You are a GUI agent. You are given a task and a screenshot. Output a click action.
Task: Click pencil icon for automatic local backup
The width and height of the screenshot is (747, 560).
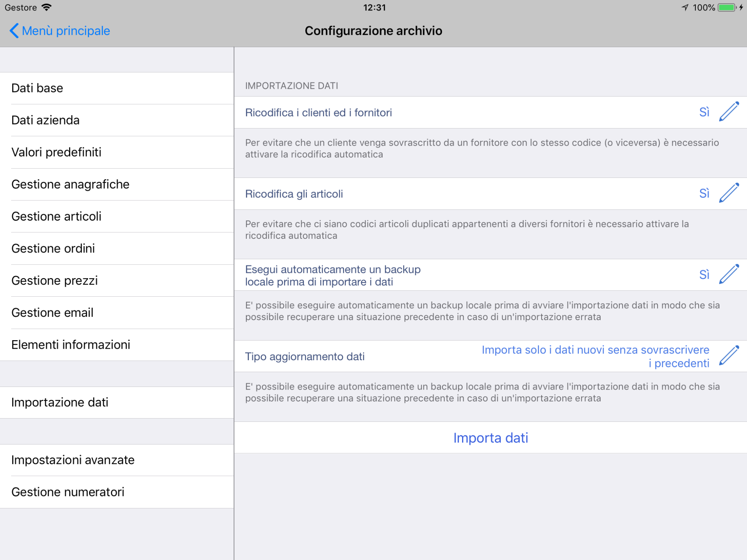729,274
